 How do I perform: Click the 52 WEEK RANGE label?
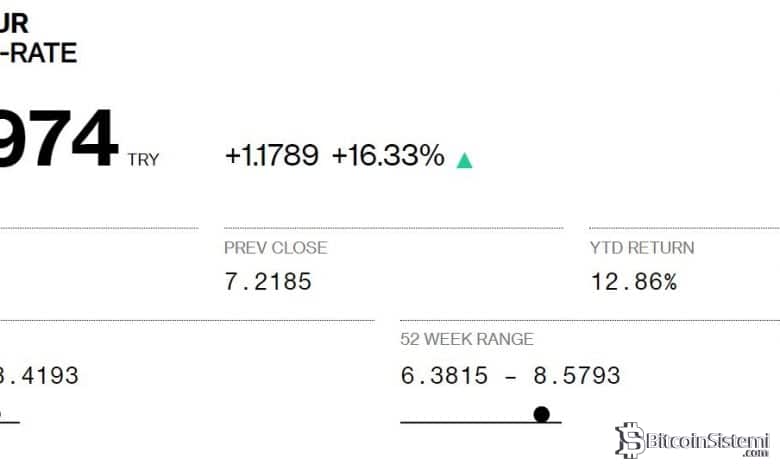tap(467, 339)
